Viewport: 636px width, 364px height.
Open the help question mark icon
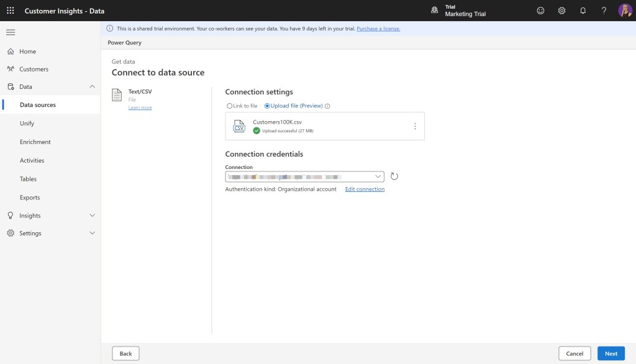pos(604,11)
